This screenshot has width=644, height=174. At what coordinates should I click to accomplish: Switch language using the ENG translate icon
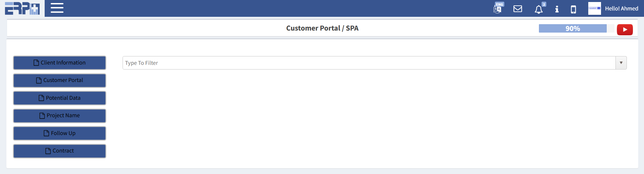click(498, 8)
